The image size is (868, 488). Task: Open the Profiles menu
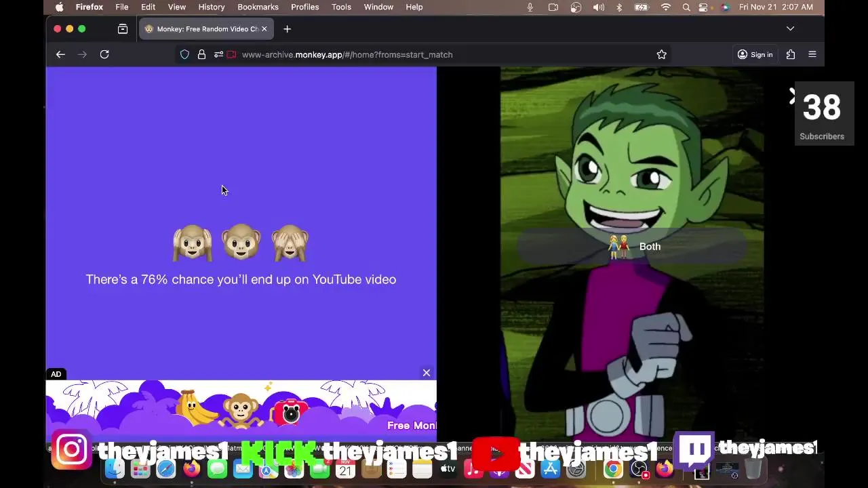click(x=305, y=7)
